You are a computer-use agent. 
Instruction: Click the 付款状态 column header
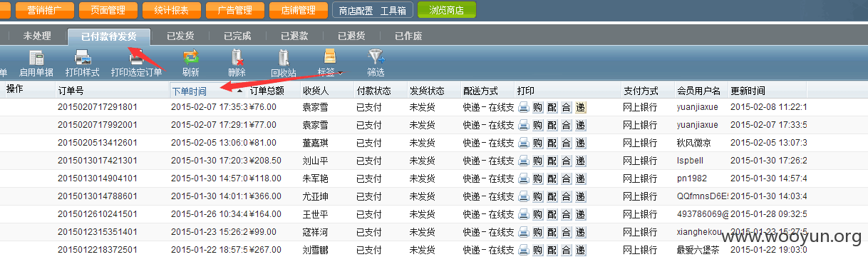373,91
